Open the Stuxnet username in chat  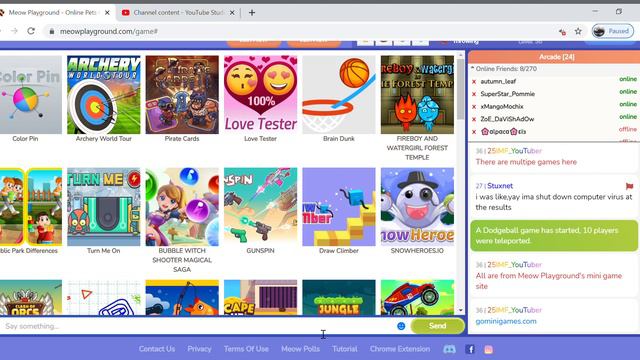click(500, 186)
